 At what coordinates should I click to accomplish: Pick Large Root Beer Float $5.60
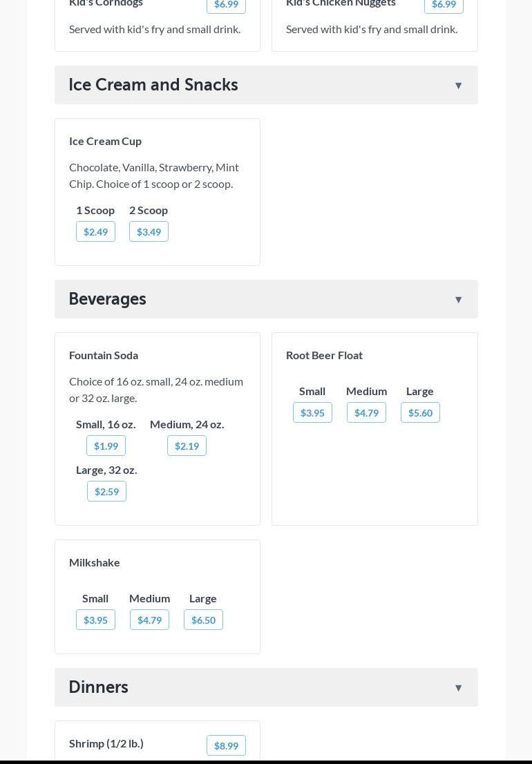point(420,412)
